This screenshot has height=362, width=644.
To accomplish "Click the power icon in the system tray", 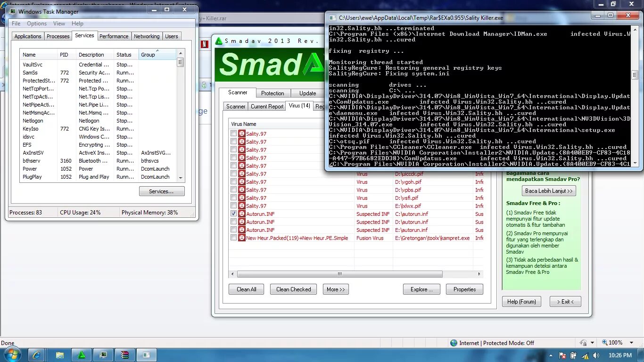I will pyautogui.click(x=574, y=355).
